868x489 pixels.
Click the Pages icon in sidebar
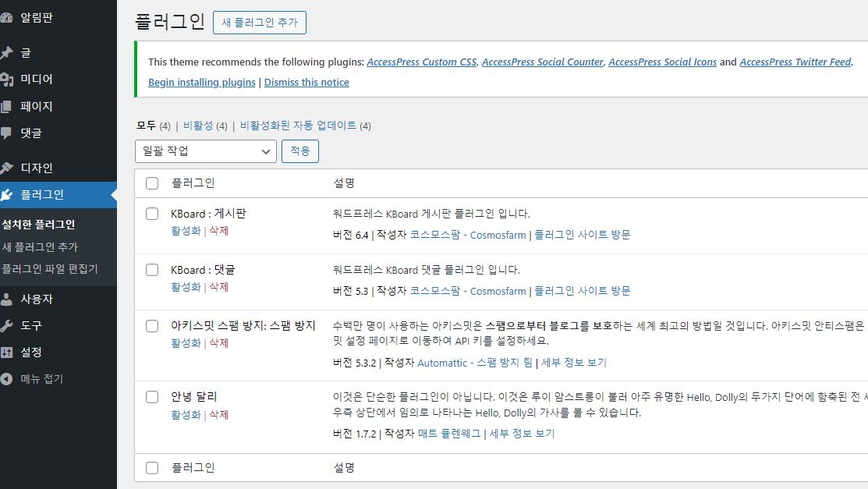7,106
